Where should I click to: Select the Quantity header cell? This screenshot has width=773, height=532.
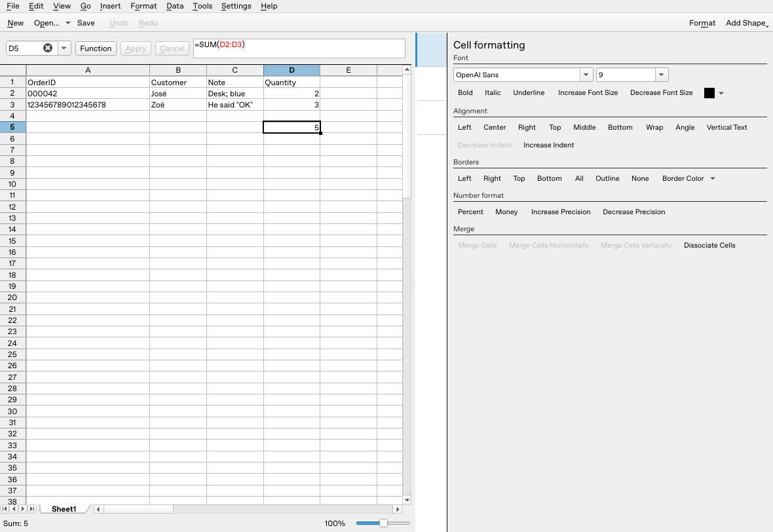tap(292, 83)
